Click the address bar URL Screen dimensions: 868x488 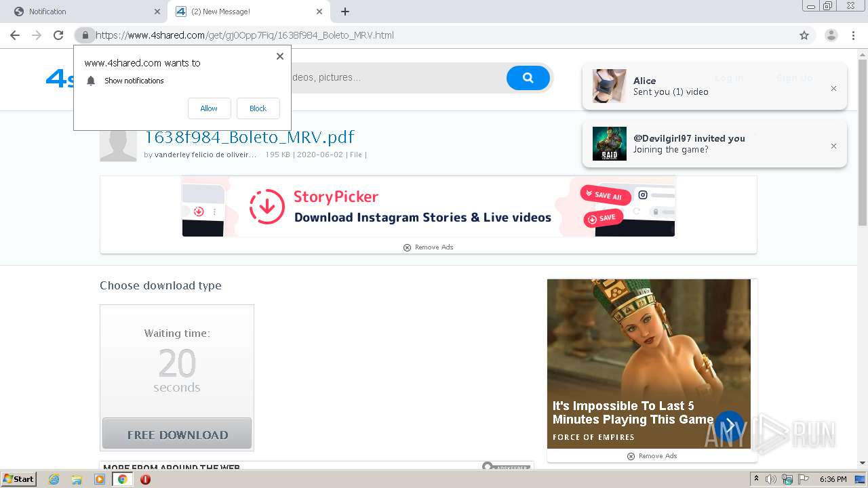245,35
